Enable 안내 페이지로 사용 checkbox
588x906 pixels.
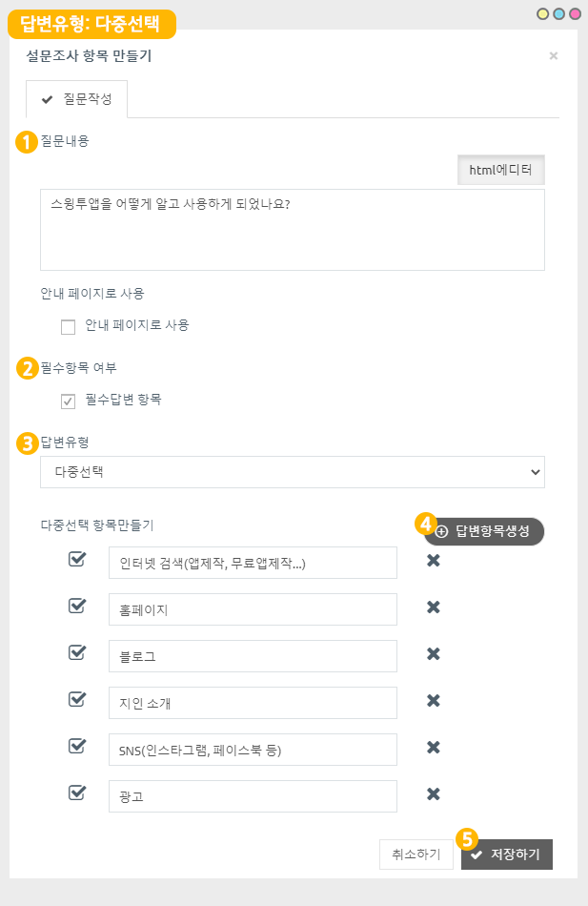68,326
